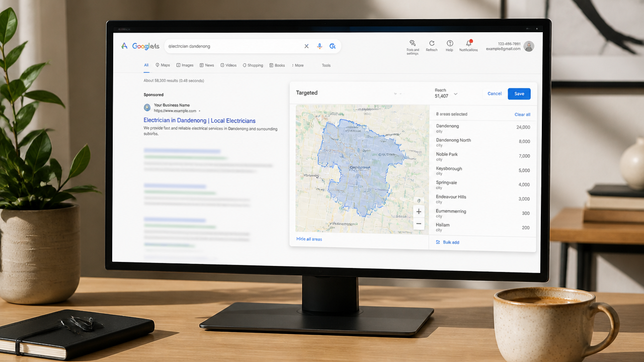Select the Endeavour Hills area row
The image size is (644, 362).
483,199
